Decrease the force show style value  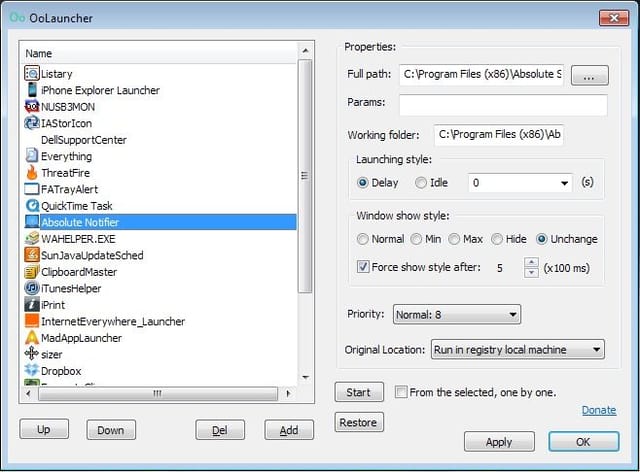click(x=531, y=273)
